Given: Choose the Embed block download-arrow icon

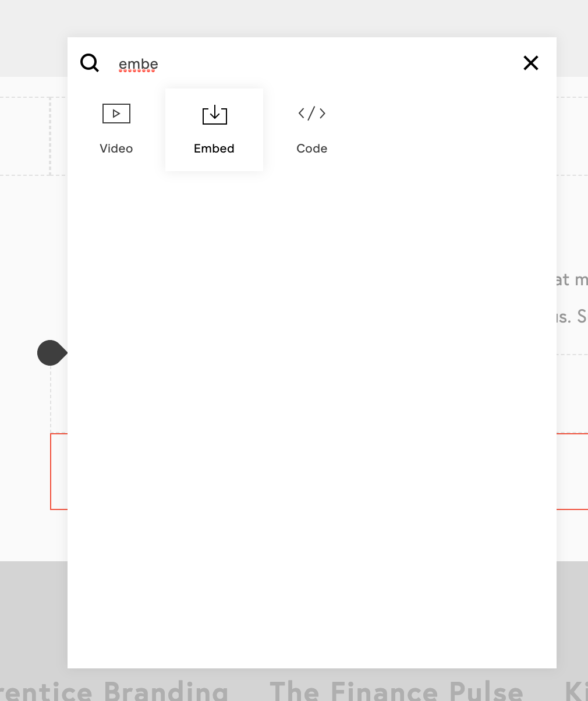Looking at the screenshot, I should pos(214,114).
